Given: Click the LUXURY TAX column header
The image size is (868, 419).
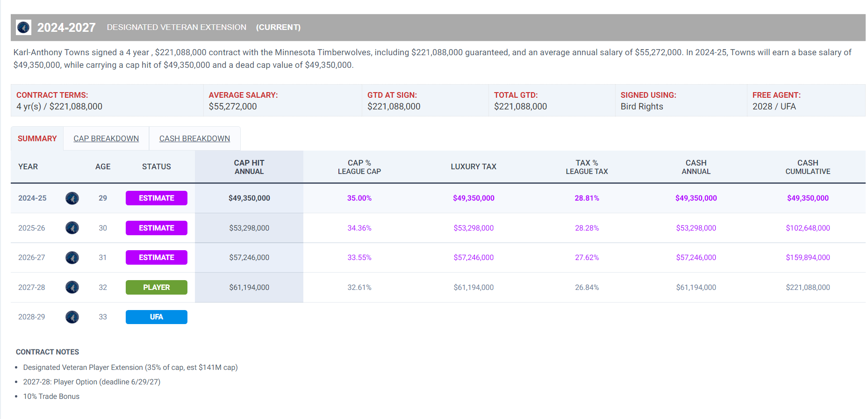Looking at the screenshot, I should tap(473, 166).
